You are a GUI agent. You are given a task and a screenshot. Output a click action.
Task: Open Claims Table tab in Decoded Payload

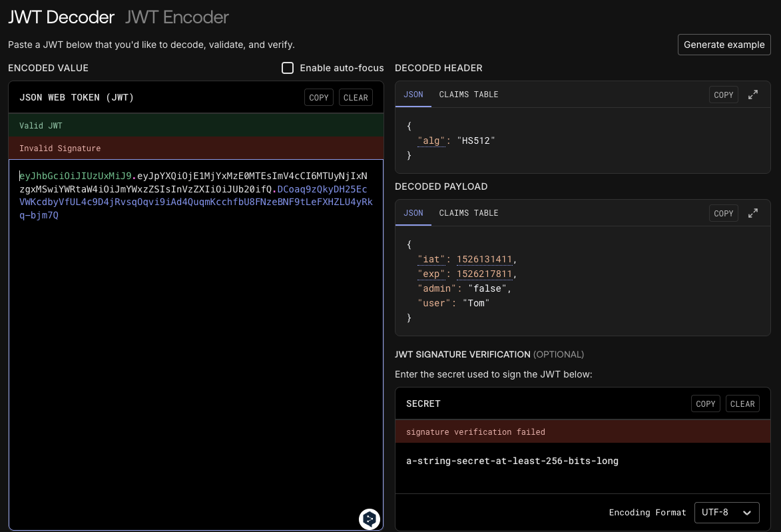(x=468, y=213)
